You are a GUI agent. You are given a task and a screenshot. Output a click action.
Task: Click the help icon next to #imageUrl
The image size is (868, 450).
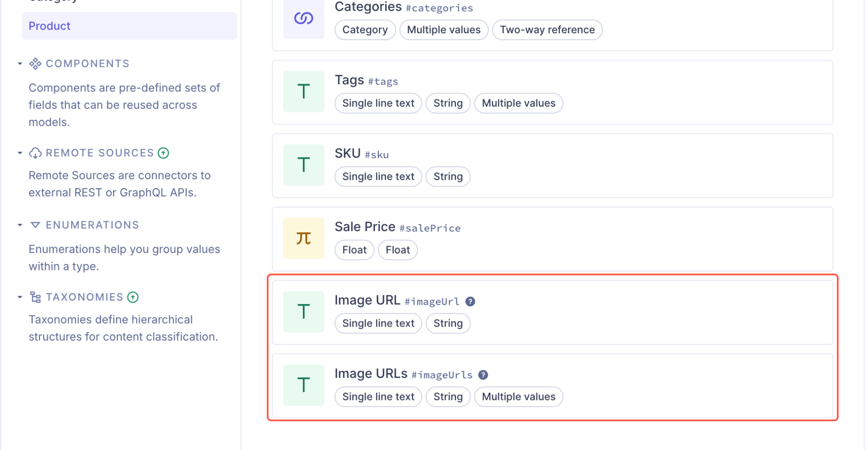(470, 301)
